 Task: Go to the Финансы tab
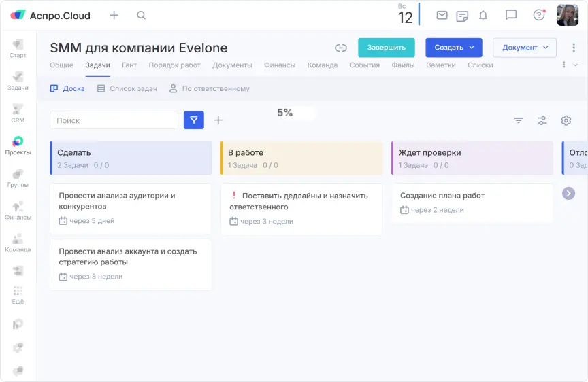point(280,65)
